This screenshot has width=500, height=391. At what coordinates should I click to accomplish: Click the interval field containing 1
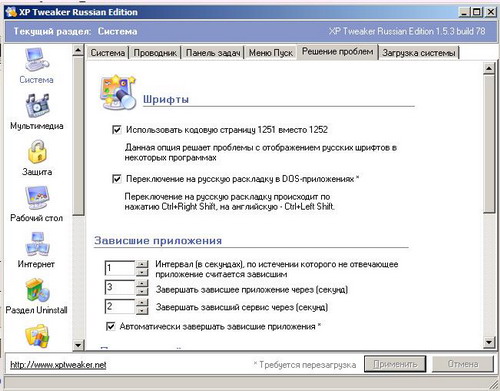click(x=120, y=268)
